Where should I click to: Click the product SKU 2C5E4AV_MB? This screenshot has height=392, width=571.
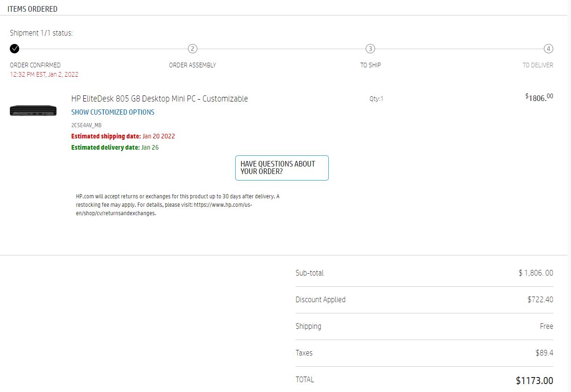point(87,125)
